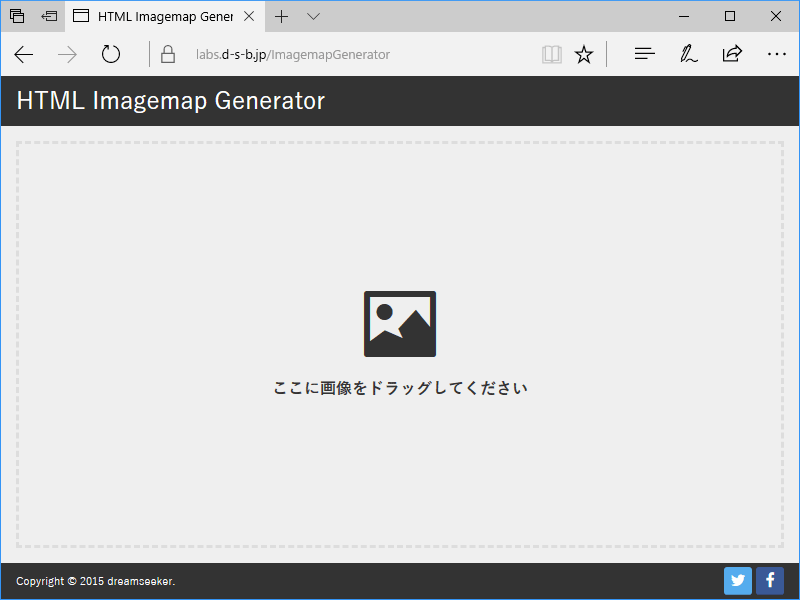Open the Web Notes pen icon
800x600 pixels.
click(x=688, y=55)
